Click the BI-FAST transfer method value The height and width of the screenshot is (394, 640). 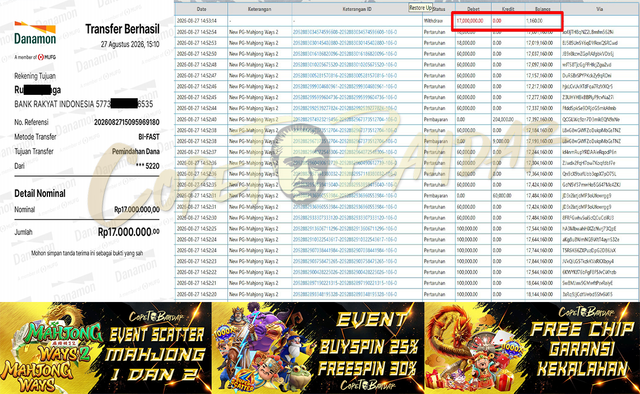[x=149, y=137]
